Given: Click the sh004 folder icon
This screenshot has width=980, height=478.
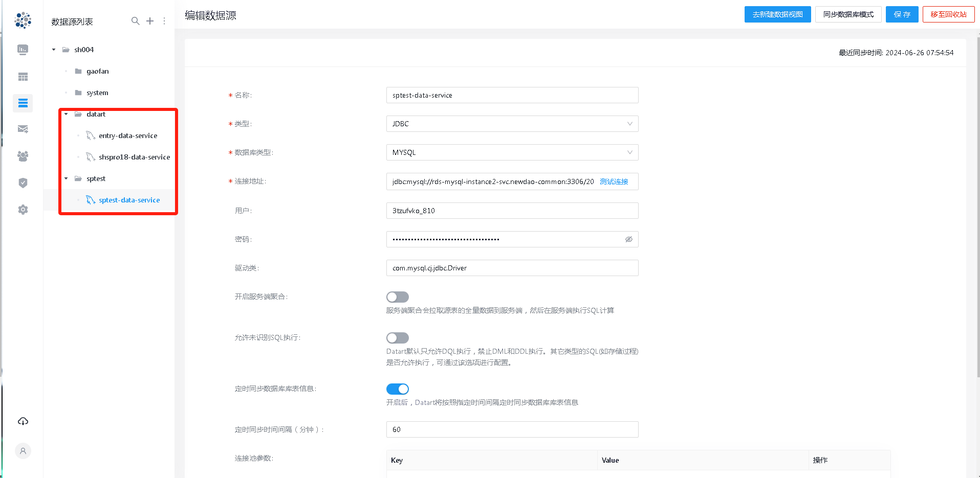Looking at the screenshot, I should [x=66, y=50].
